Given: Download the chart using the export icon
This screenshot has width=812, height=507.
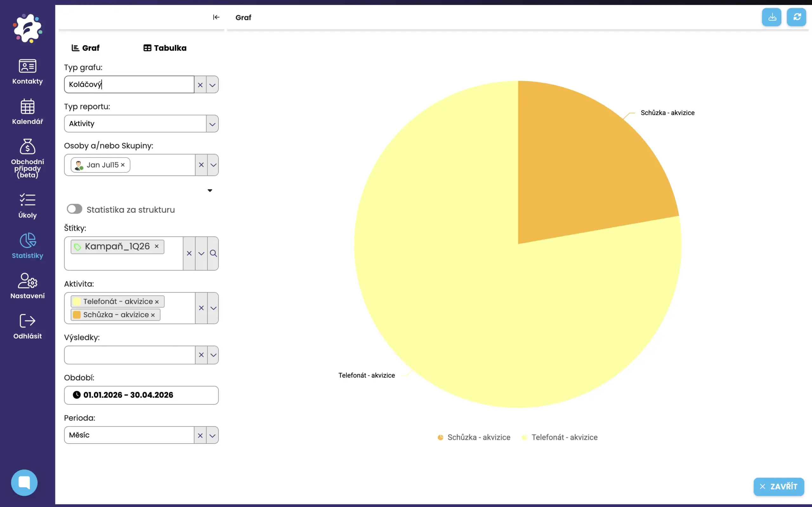Looking at the screenshot, I should pos(772,17).
